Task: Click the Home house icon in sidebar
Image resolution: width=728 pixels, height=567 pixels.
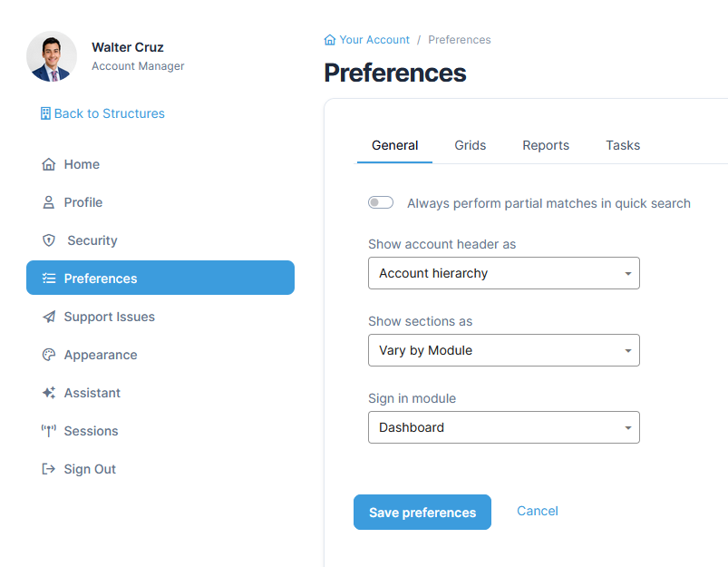Action: point(49,164)
